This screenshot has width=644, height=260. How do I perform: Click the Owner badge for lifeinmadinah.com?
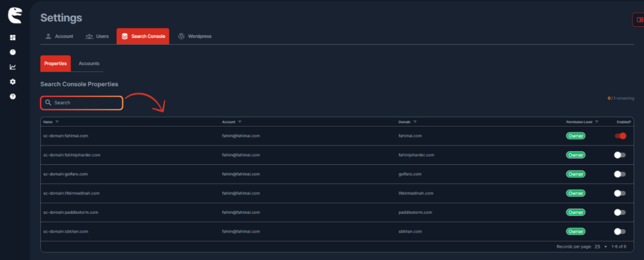576,193
